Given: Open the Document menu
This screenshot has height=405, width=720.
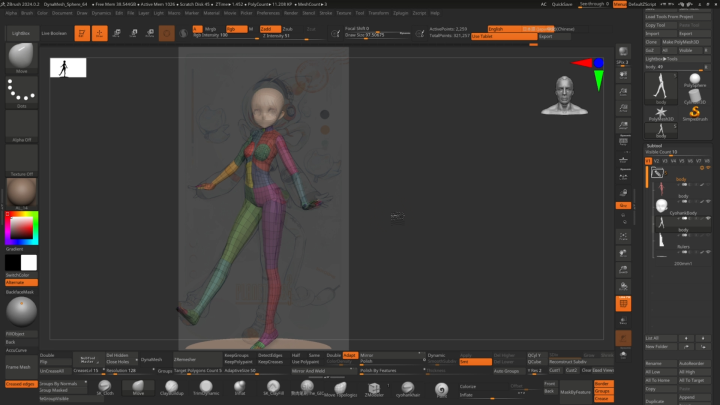Looking at the screenshot, I should pyautogui.click(x=61, y=13).
